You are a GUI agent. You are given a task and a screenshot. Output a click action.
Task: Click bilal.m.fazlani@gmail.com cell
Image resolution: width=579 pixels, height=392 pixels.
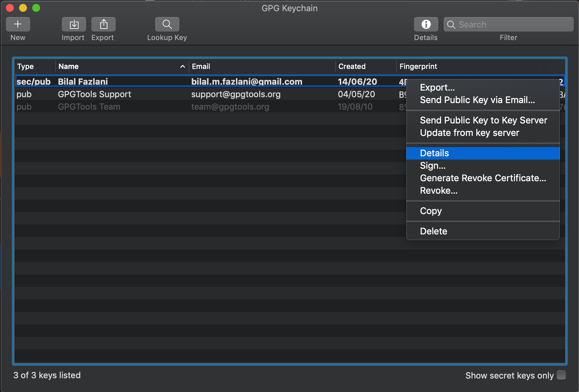(247, 81)
